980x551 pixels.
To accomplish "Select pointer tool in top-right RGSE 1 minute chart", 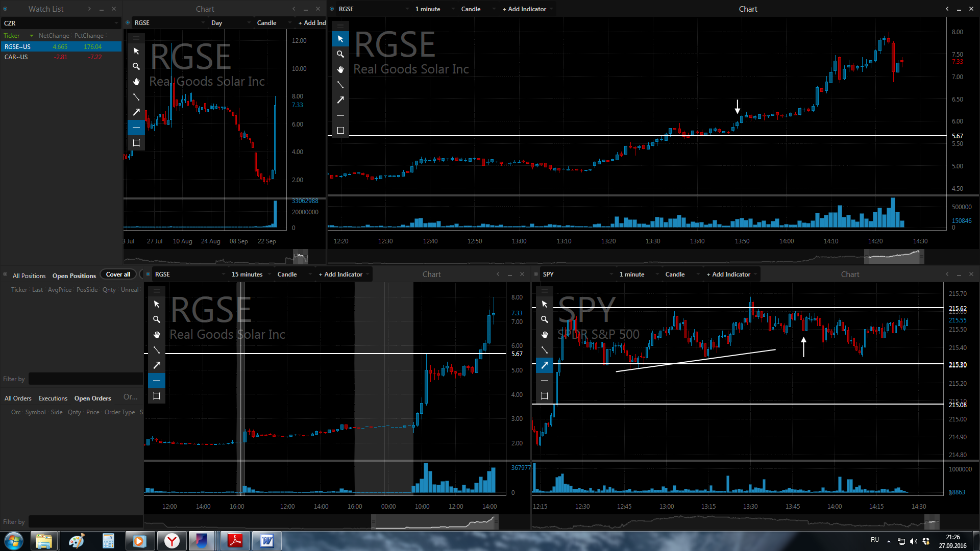I will tap(340, 39).
